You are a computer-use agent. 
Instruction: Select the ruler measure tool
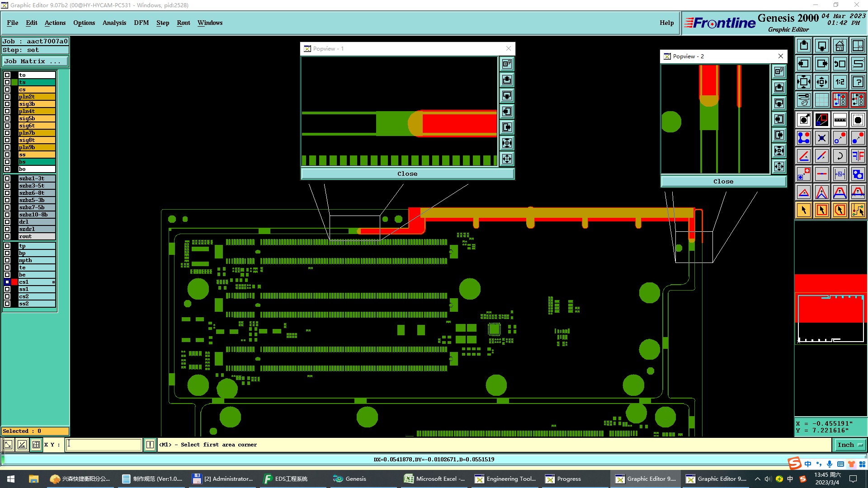[x=840, y=120]
